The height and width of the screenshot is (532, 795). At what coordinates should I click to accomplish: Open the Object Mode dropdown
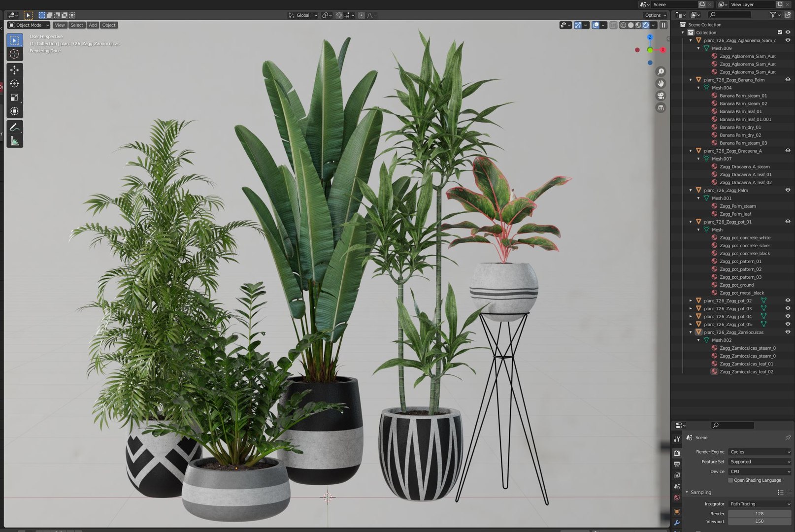coord(29,25)
